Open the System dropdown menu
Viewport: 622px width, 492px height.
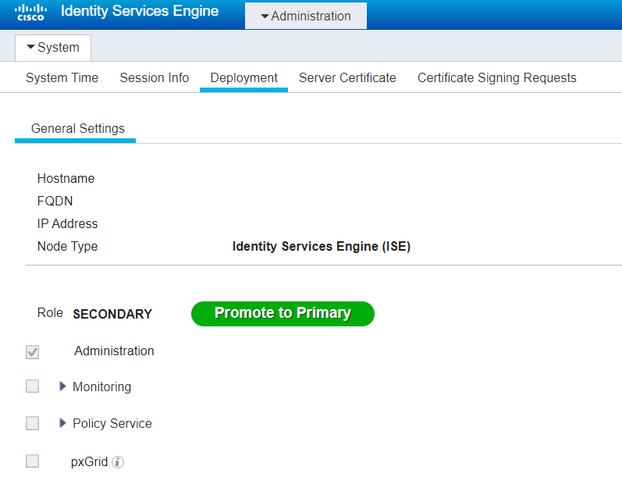click(53, 48)
